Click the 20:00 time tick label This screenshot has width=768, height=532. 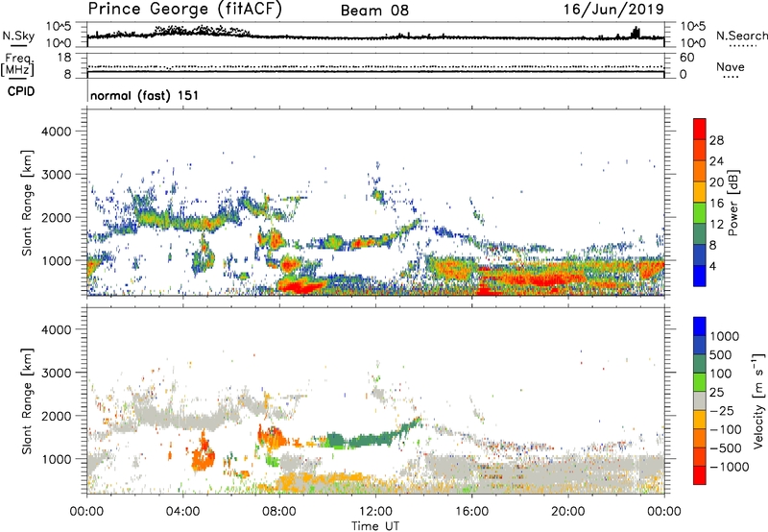[x=567, y=512]
